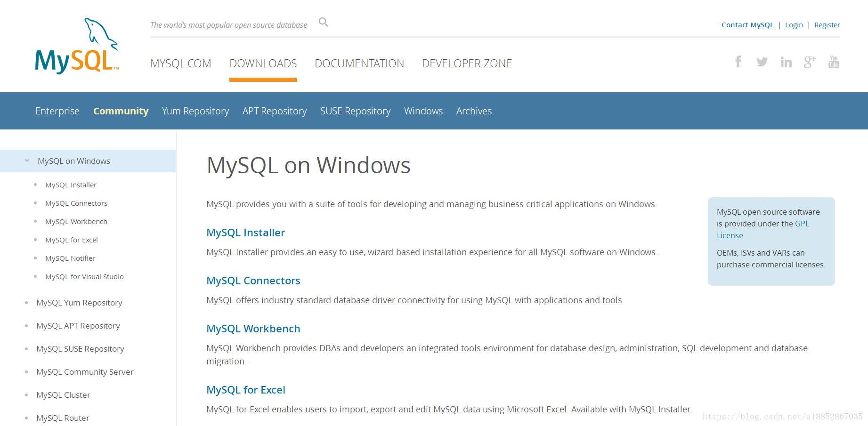This screenshot has height=426, width=868.
Task: Open Archives in the blue bar
Action: coord(474,111)
